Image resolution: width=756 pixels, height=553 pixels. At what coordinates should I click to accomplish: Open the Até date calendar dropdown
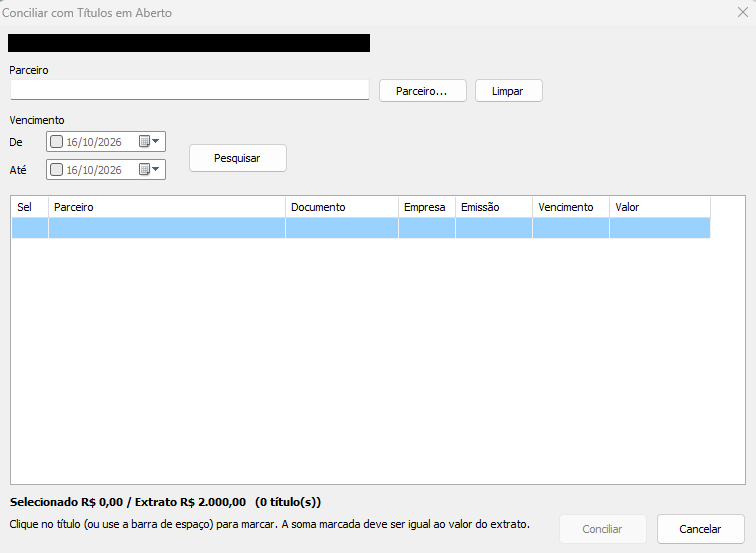pyautogui.click(x=149, y=169)
